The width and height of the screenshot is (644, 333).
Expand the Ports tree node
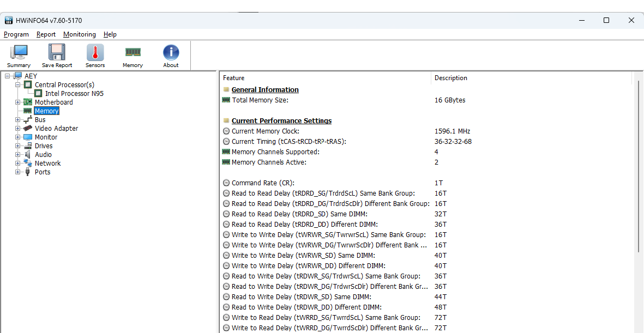coord(17,172)
